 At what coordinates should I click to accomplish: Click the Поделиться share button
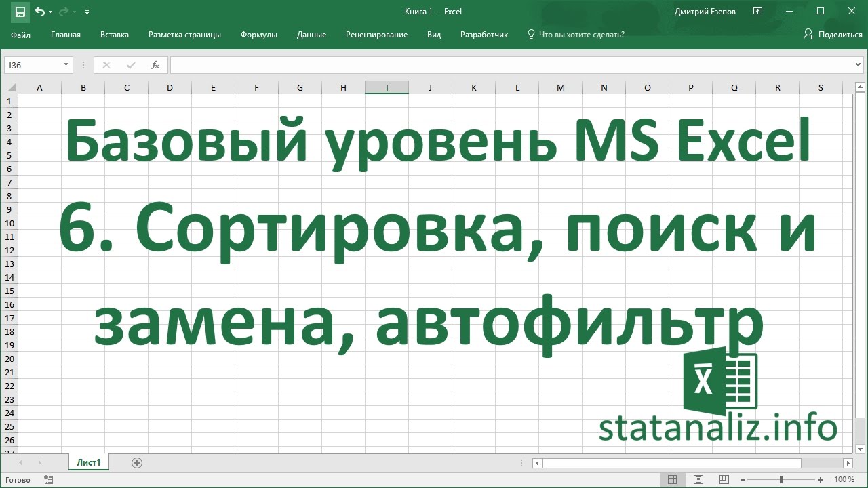pos(833,35)
